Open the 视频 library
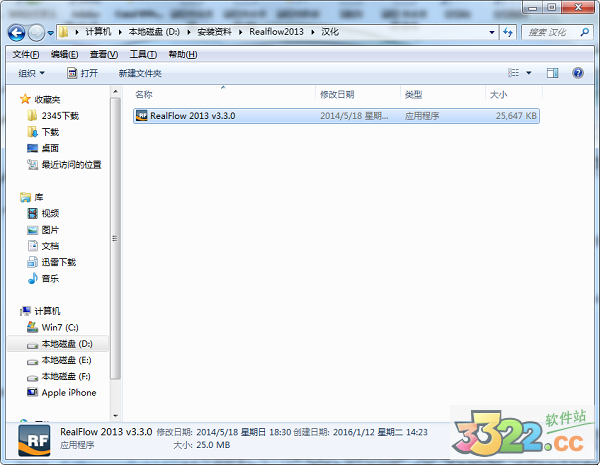 tap(43, 213)
